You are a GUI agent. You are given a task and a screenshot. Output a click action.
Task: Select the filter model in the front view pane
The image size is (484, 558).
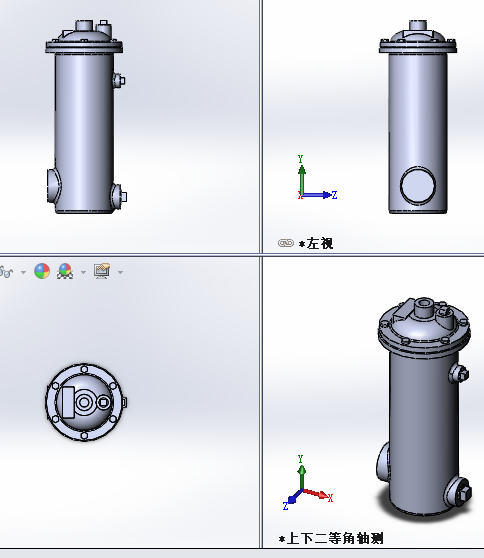pyautogui.click(x=85, y=117)
